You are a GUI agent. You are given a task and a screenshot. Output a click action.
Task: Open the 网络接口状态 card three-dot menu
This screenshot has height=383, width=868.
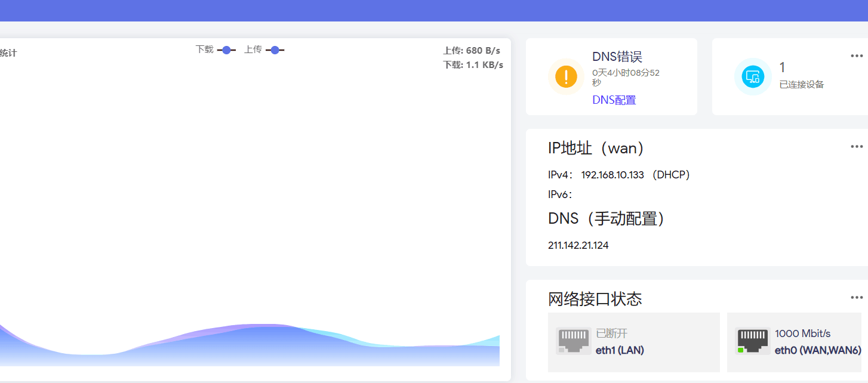coord(856,297)
